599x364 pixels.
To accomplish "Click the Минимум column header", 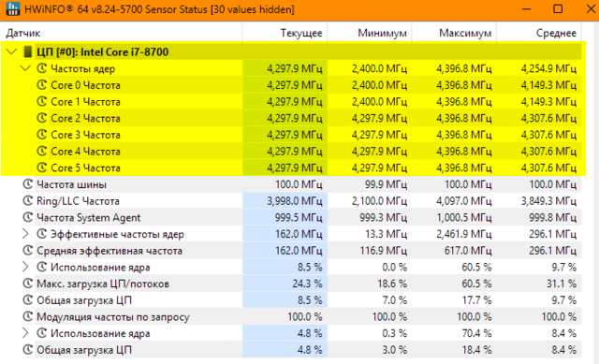I will tap(370, 33).
